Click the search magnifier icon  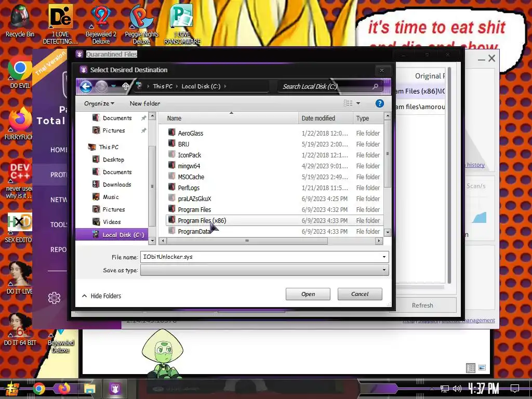point(375,86)
